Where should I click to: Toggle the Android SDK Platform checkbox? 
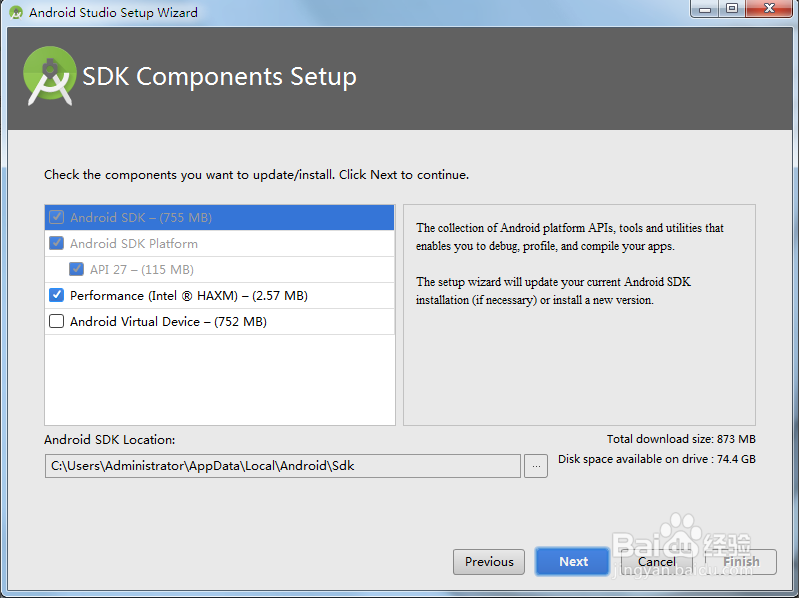(x=57, y=244)
